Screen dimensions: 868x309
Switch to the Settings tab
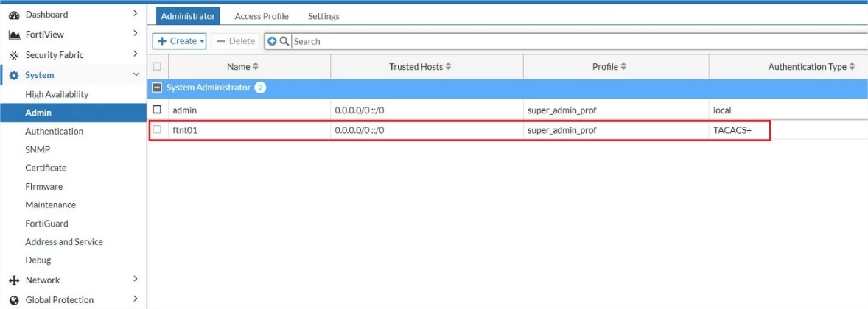323,16
